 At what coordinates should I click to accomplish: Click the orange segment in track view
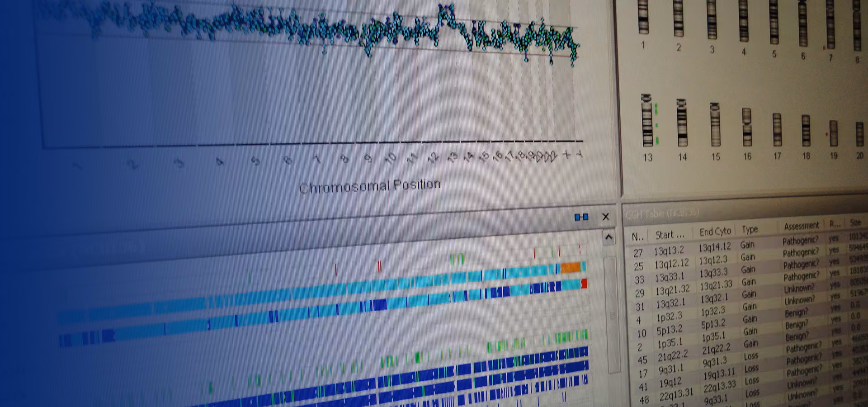(x=570, y=268)
